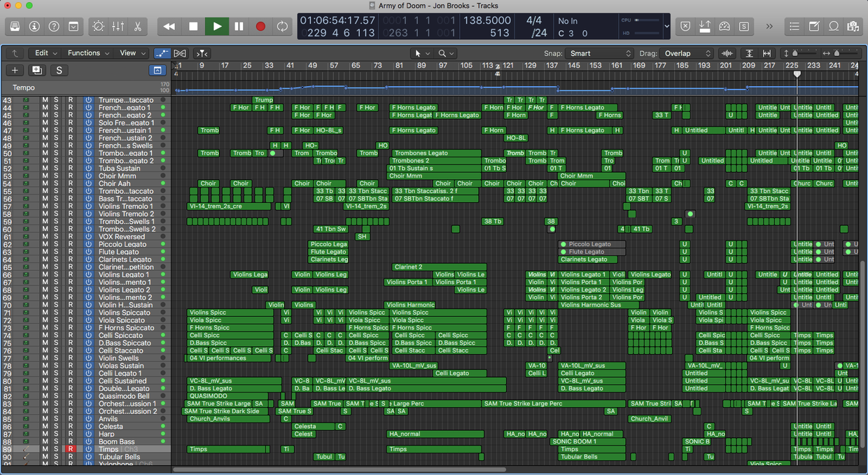The height and width of the screenshot is (475, 868).
Task: Record-arm the Trombones Legato 1 track
Action: point(70,153)
